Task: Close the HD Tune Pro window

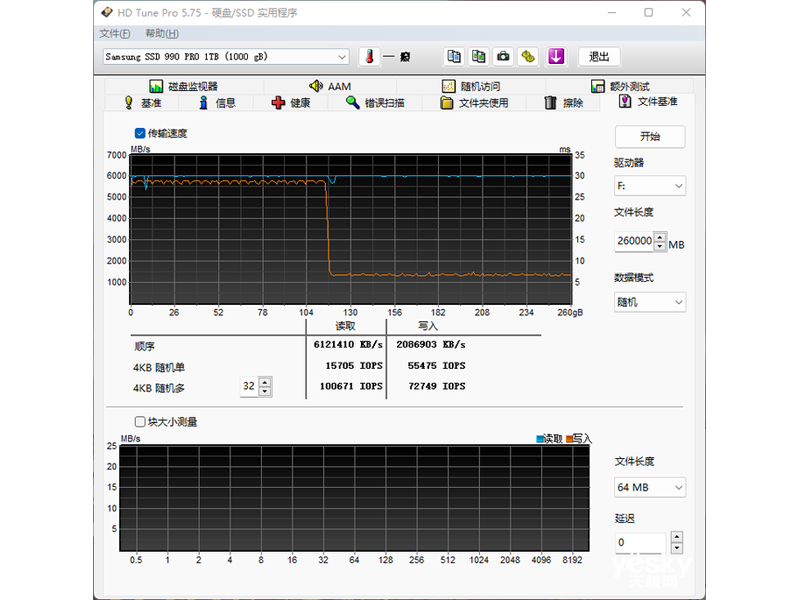Action: click(x=686, y=12)
